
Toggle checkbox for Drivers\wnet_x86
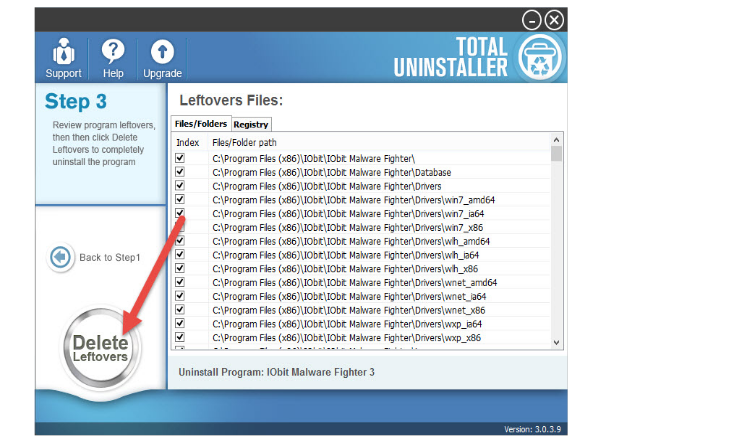(180, 309)
